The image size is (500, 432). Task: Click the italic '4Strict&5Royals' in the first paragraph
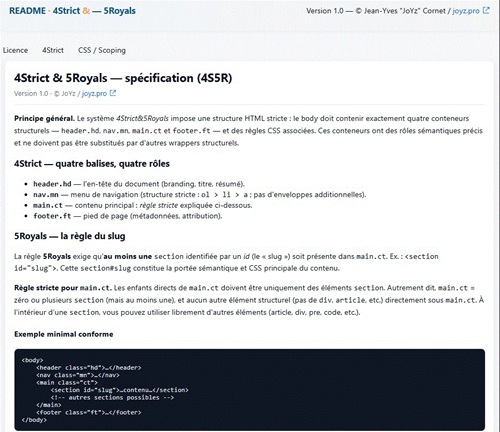pos(142,119)
